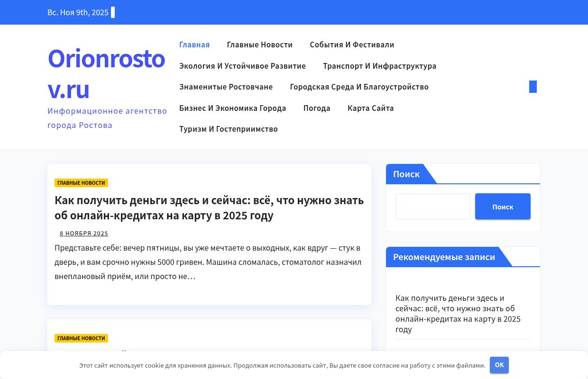Viewport: 588px width, 379px height.
Task: Visit the Знаменитые Ростовчане page
Action: point(226,87)
